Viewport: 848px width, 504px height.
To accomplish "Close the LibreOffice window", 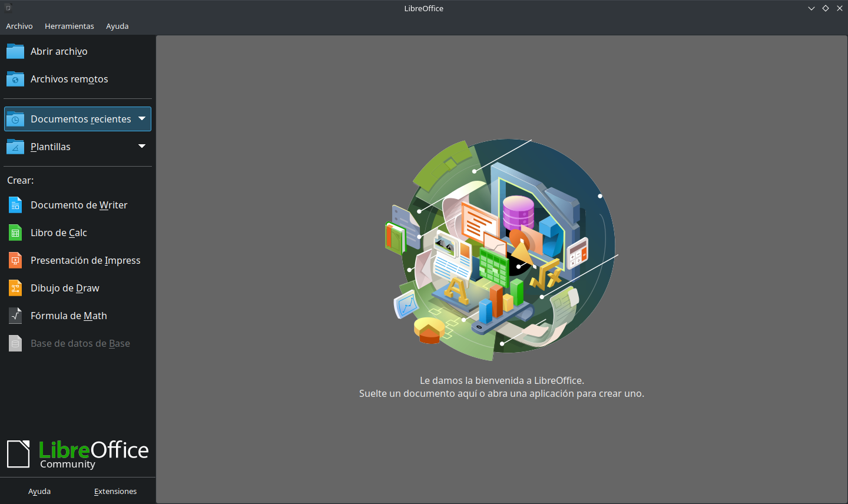I will [x=840, y=8].
